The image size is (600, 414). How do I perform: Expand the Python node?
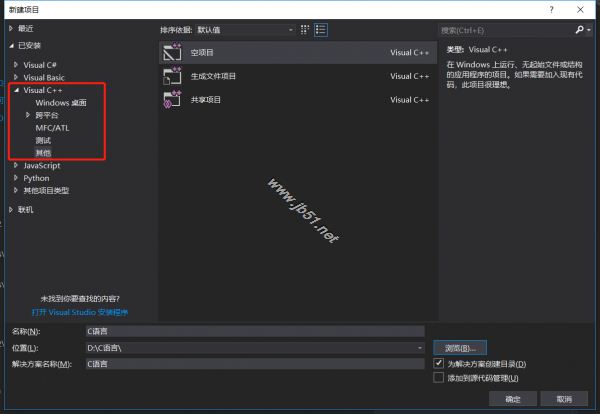click(16, 178)
